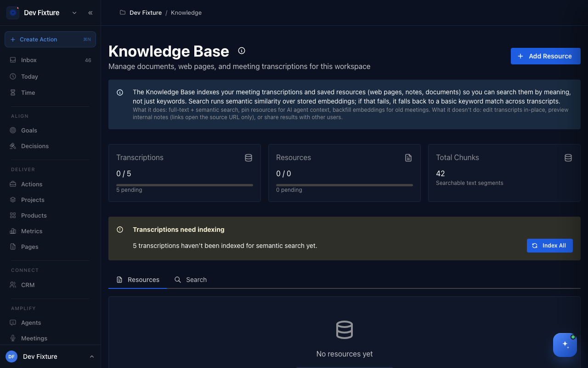This screenshot has width=588, height=368.
Task: Click the Inbox count badge 46
Action: coord(88,60)
